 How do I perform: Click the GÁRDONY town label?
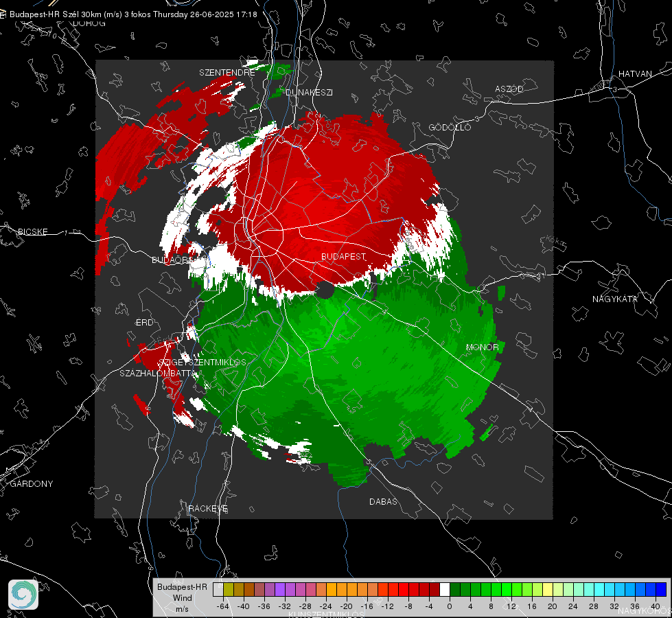(32, 484)
